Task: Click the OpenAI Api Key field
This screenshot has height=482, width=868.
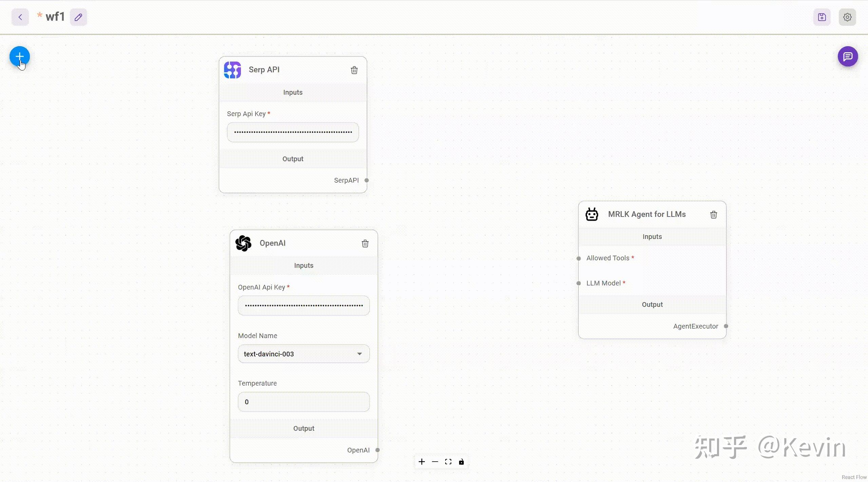Action: (303, 305)
